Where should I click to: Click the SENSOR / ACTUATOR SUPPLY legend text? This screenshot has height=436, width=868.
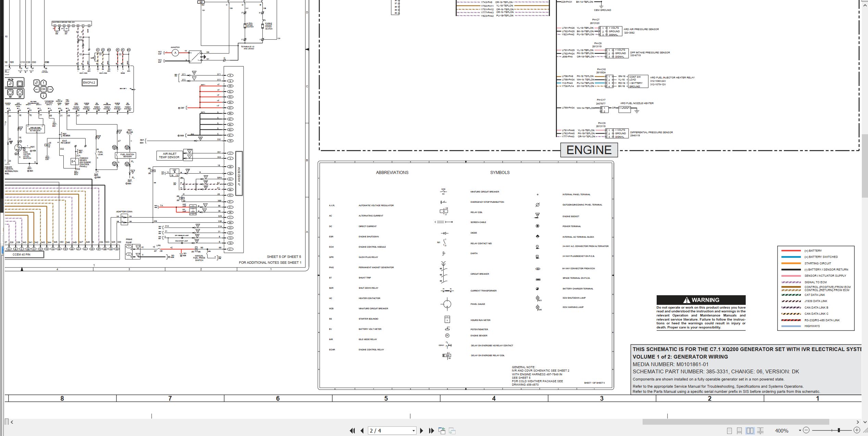(x=825, y=276)
